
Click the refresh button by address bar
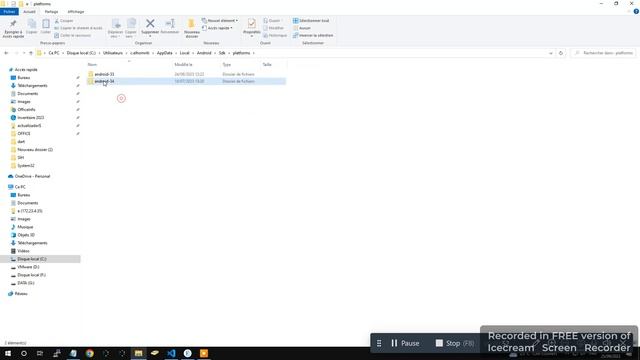pos(561,53)
